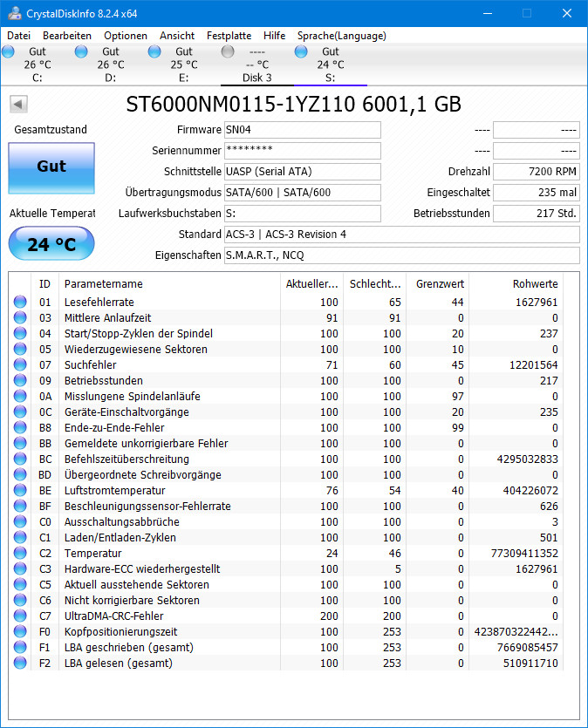588x728 pixels.
Task: Click raw value 12201564
Action: tap(534, 365)
